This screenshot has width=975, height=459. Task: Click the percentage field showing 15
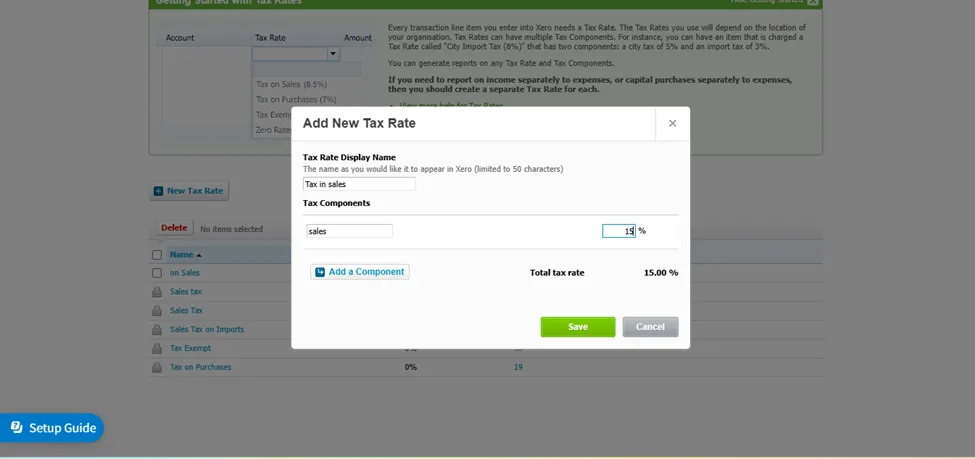(619, 231)
